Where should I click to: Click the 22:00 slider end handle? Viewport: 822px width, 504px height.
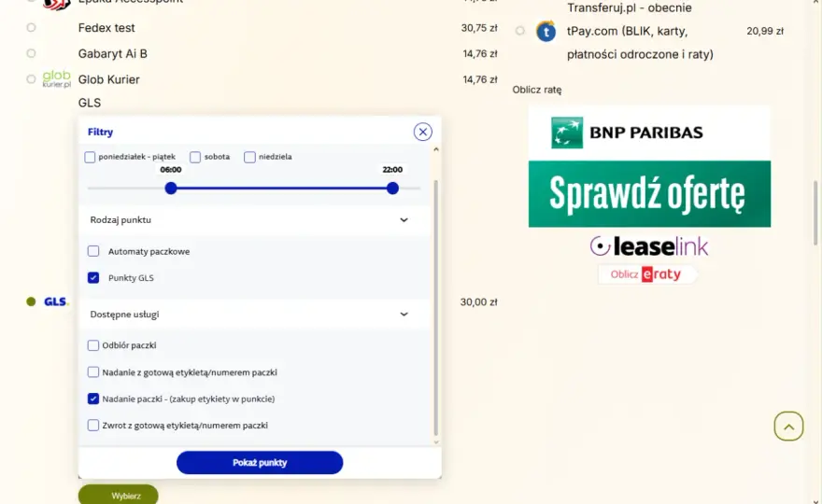pyautogui.click(x=392, y=189)
